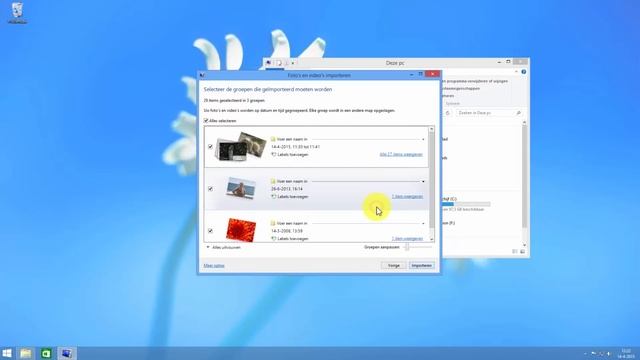Click the search magnifier icon in Deze pc

519,113
